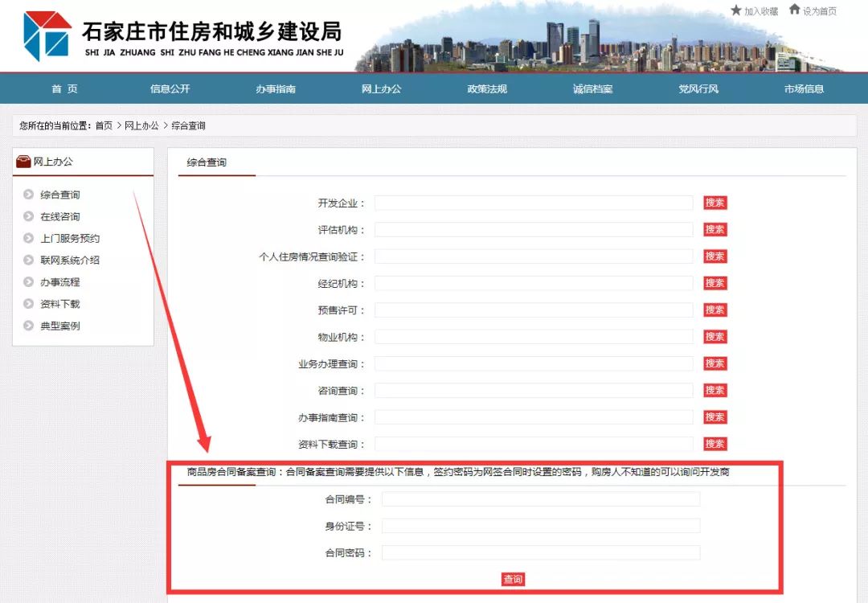Click the arrow bullet beside 综合查询 in sidebar
The height and width of the screenshot is (603, 868).
point(28,195)
